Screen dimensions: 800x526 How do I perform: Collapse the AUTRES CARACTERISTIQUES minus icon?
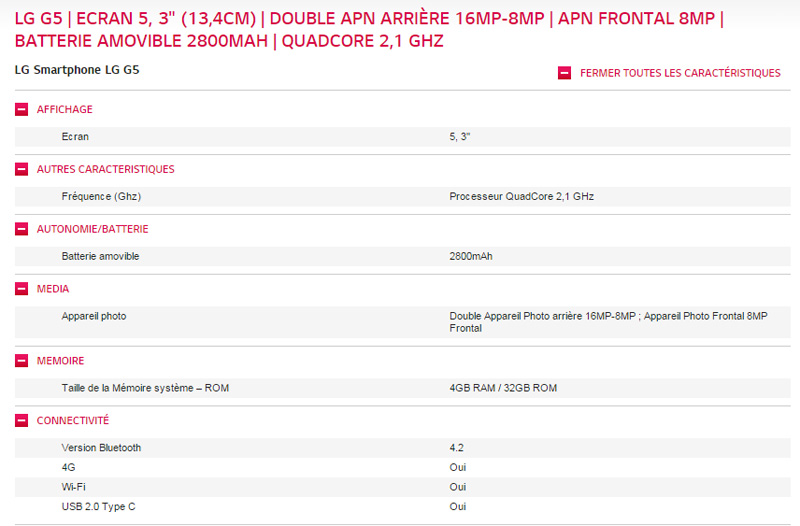point(21,169)
